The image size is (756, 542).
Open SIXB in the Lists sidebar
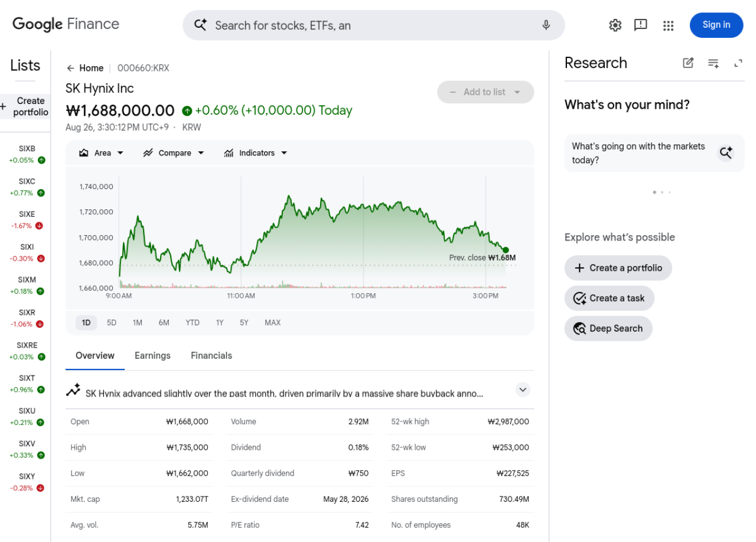coord(27,154)
